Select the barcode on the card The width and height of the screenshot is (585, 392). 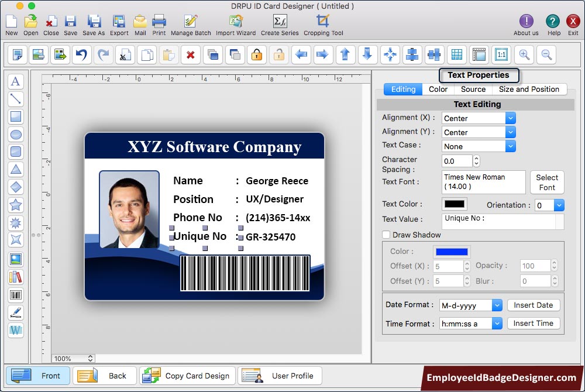coord(245,273)
